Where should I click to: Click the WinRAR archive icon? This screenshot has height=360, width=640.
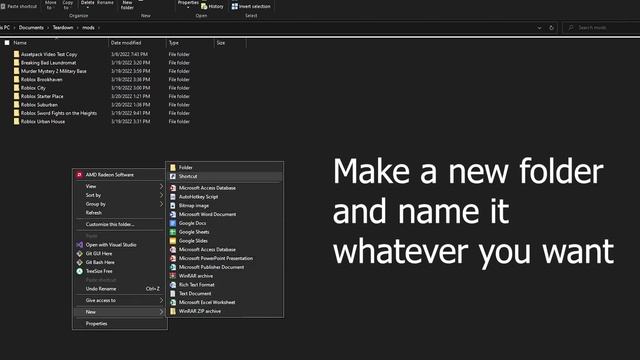173,276
